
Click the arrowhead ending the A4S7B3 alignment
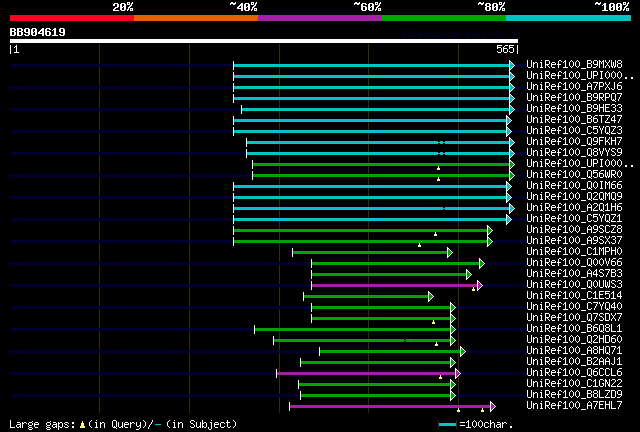click(469, 274)
